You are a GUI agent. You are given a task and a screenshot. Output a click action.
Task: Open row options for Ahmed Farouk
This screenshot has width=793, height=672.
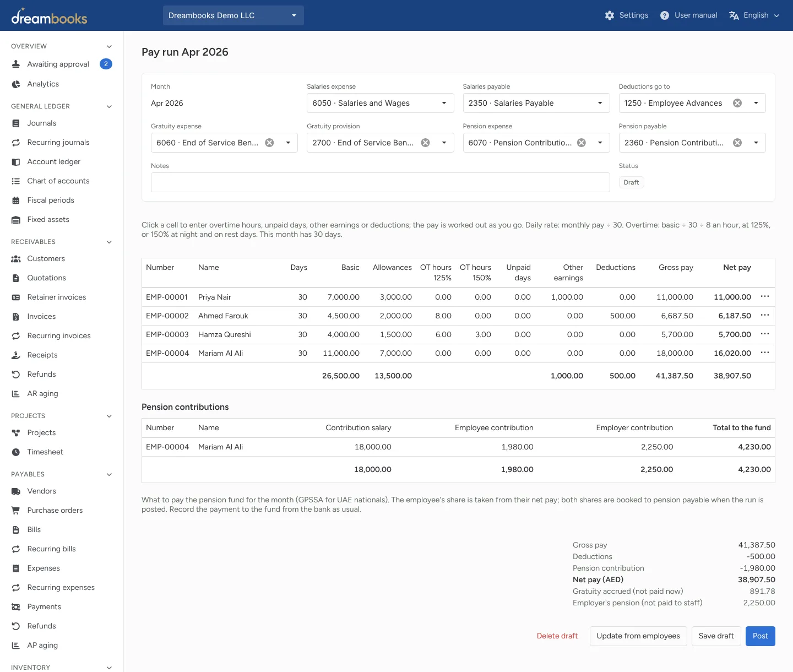[764, 315]
